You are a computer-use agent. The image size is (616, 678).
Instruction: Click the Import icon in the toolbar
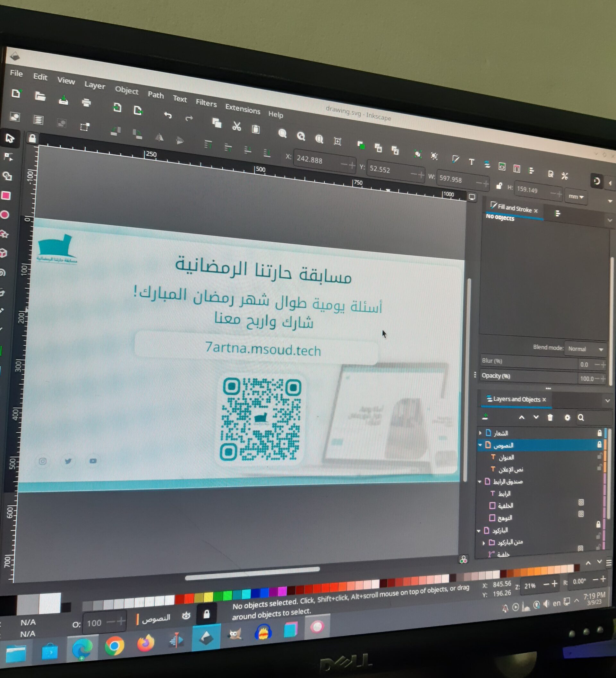pos(117,107)
